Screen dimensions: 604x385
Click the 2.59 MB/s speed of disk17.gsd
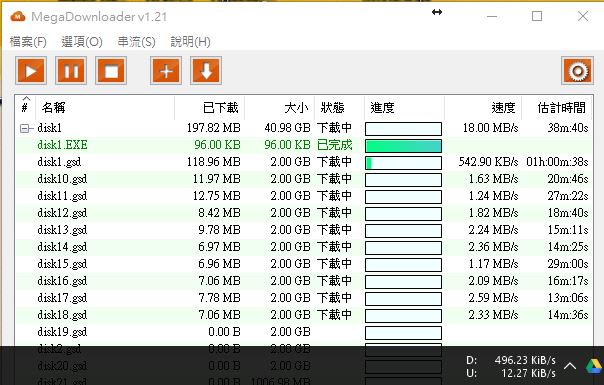pyautogui.click(x=493, y=298)
